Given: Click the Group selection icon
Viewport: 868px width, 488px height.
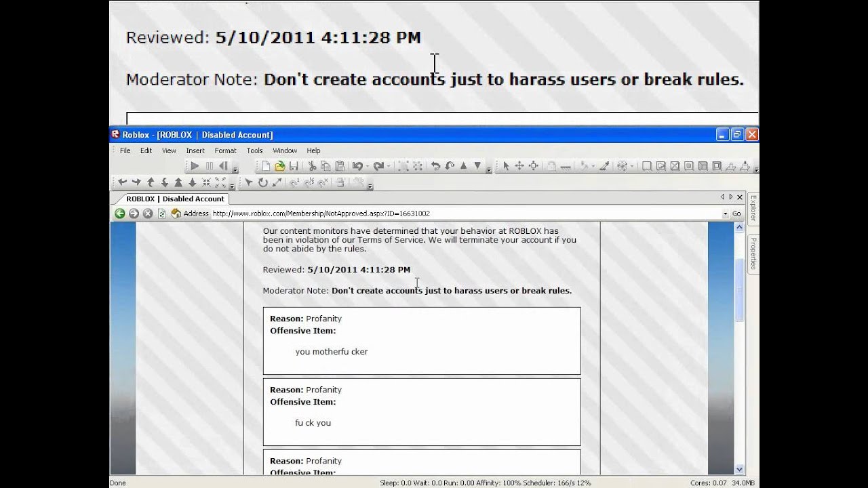Looking at the screenshot, I should tap(403, 166).
